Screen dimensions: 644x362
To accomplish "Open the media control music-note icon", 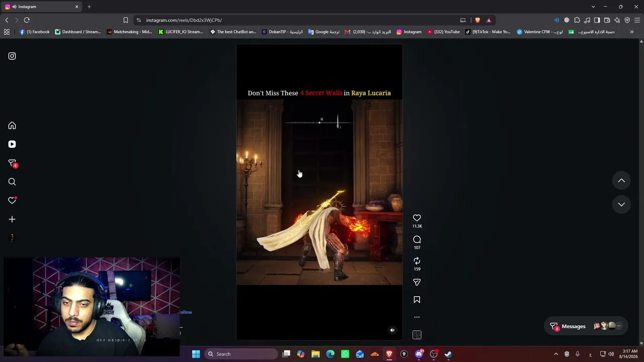I will tap(587, 20).
